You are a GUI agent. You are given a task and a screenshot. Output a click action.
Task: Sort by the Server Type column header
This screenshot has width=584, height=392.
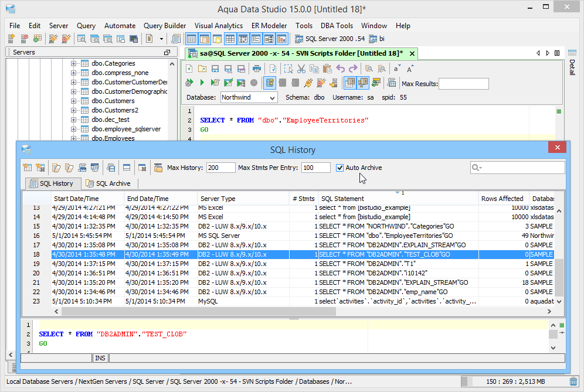[243, 199]
